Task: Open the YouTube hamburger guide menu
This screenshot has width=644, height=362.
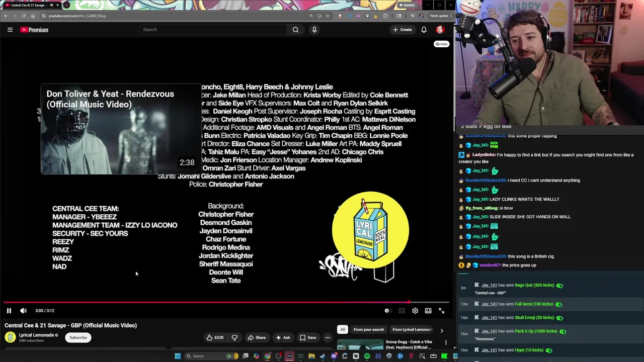Action: (x=10, y=30)
